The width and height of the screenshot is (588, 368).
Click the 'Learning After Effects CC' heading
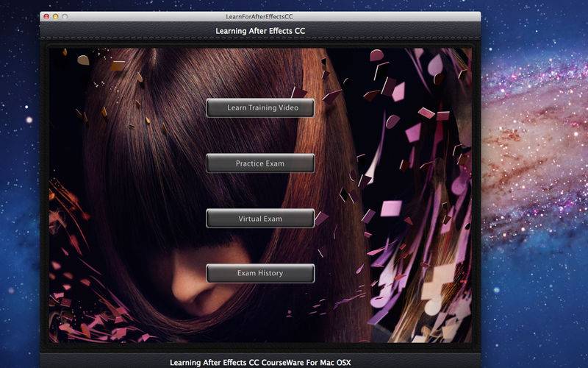(260, 31)
